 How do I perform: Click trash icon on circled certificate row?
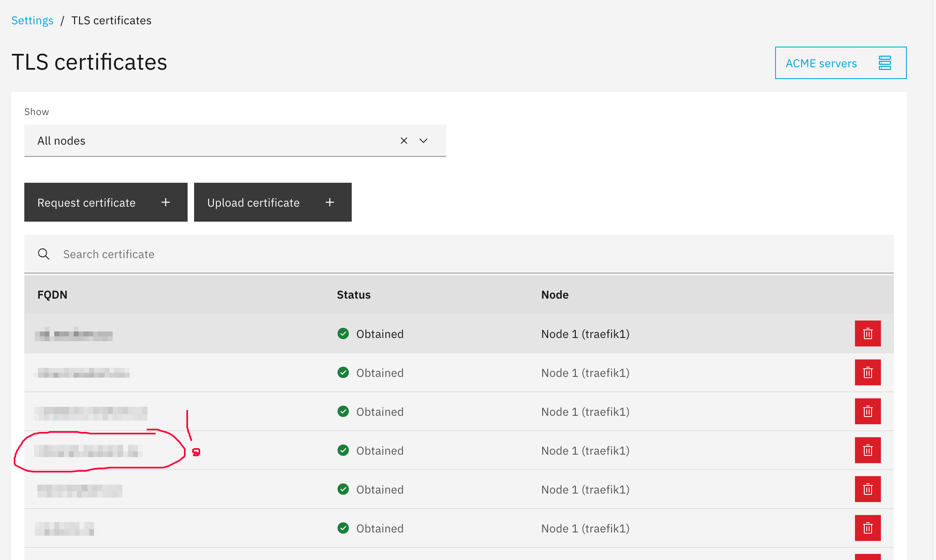point(868,450)
